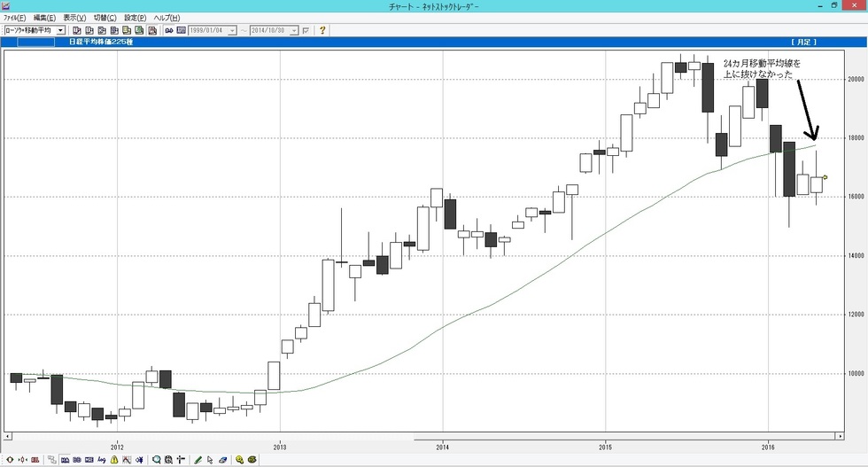
Task: Select the magnifier zoom tool
Action: coord(157,460)
